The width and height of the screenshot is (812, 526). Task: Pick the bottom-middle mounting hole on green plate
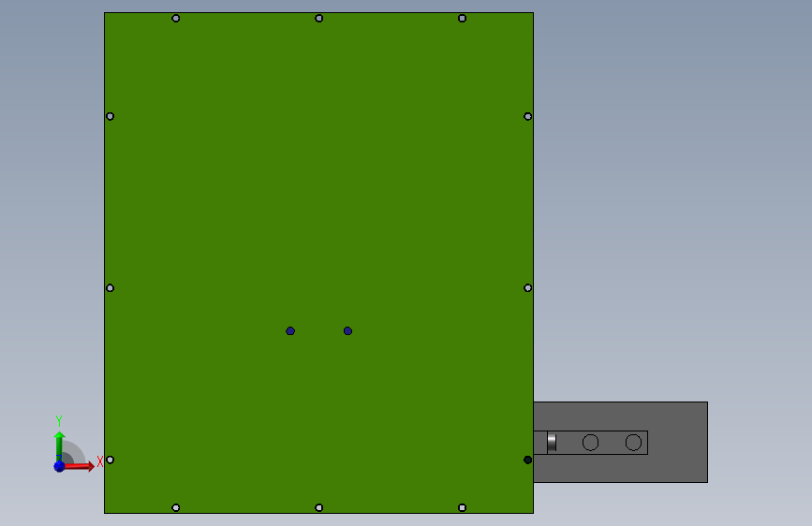319,508
